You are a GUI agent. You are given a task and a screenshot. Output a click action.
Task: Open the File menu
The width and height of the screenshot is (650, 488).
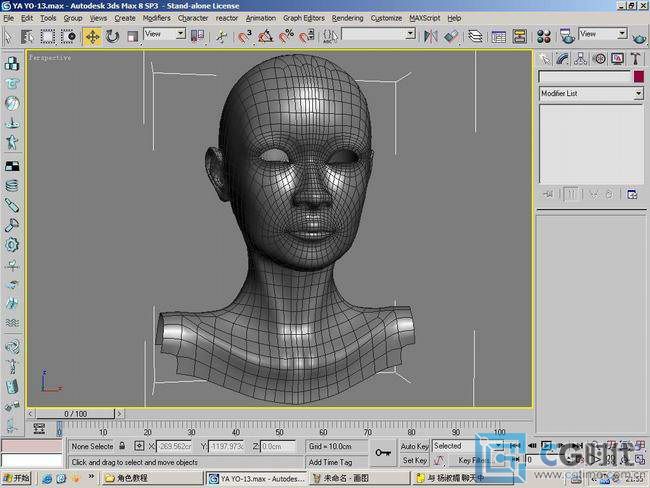click(9, 18)
